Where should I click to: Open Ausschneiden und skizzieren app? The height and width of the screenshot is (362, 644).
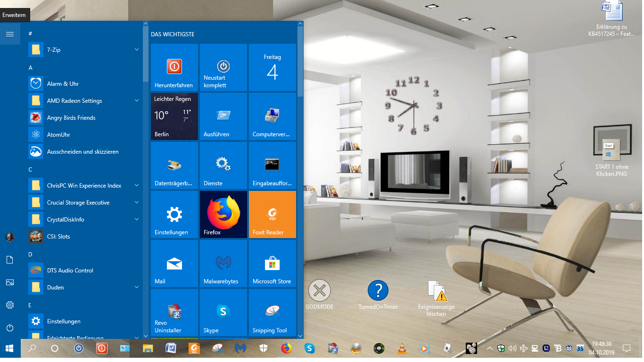pos(85,151)
